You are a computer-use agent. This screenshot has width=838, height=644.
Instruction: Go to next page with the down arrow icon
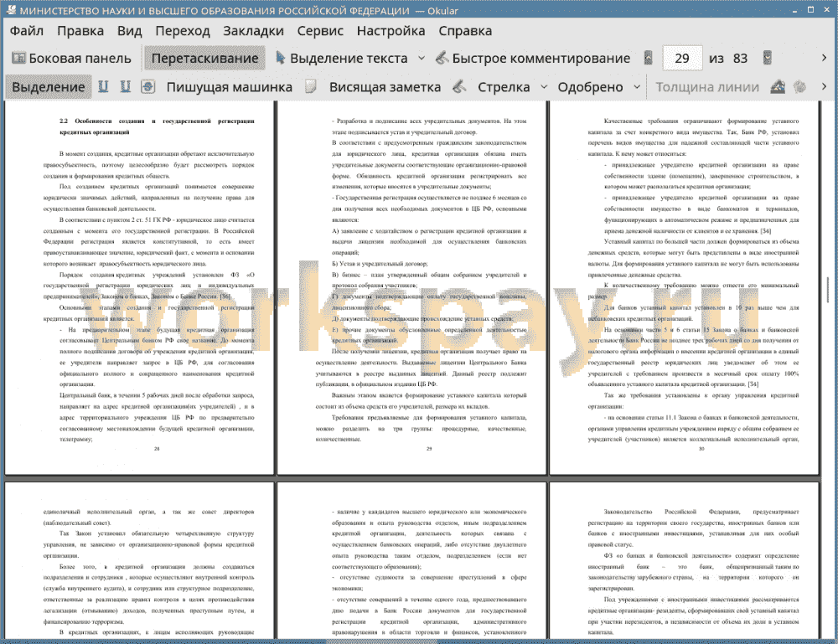768,58
